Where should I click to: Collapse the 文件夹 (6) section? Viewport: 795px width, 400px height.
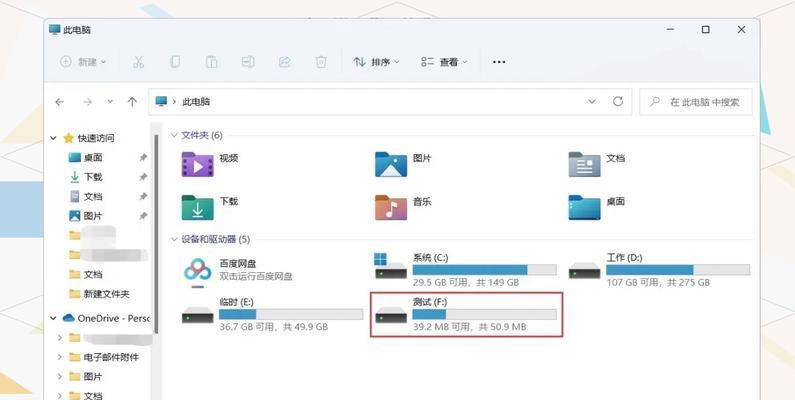point(174,135)
